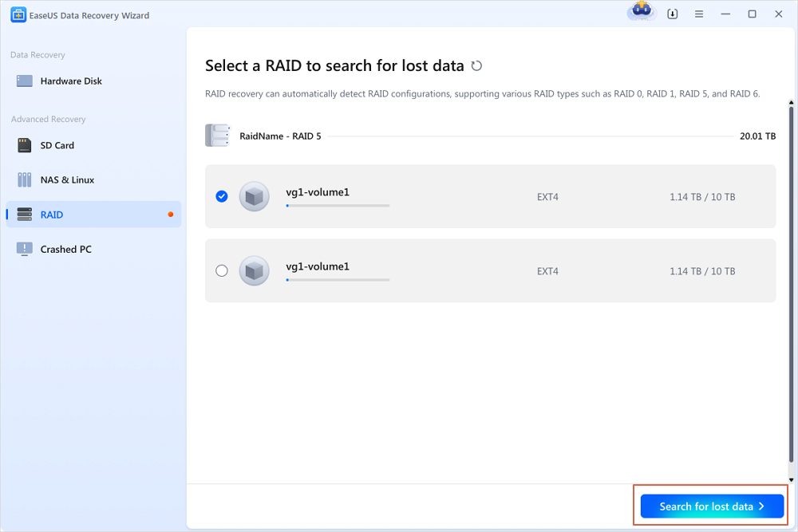Image resolution: width=798 pixels, height=532 pixels.
Task: Open Crashed PC recovery
Action: tap(93, 249)
